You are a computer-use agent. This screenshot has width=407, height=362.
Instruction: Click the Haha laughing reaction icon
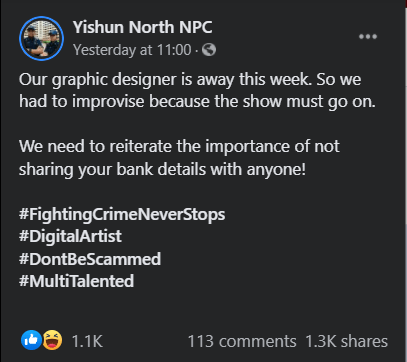[x=52, y=340]
